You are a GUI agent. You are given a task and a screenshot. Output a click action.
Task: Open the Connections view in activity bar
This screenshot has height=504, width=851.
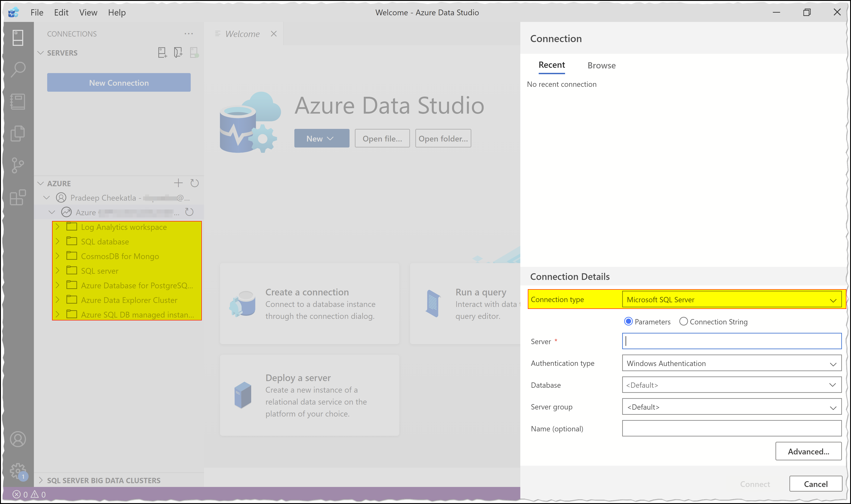(18, 37)
